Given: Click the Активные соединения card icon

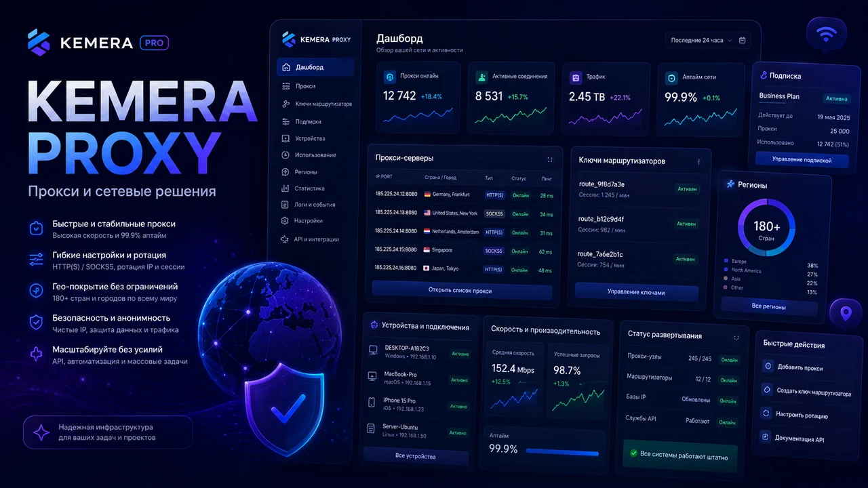Looking at the screenshot, I should click(x=481, y=77).
